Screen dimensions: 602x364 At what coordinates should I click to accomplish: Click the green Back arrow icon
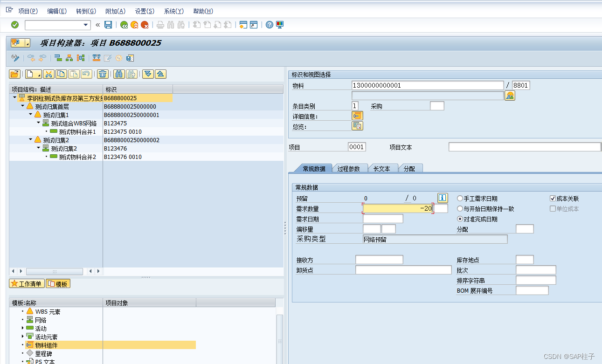pyautogui.click(x=124, y=25)
